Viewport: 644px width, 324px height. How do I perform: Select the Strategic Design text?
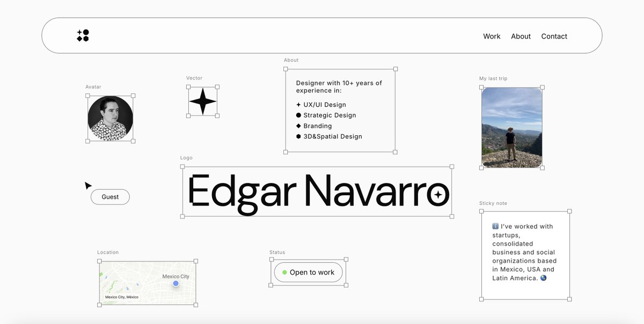330,115
